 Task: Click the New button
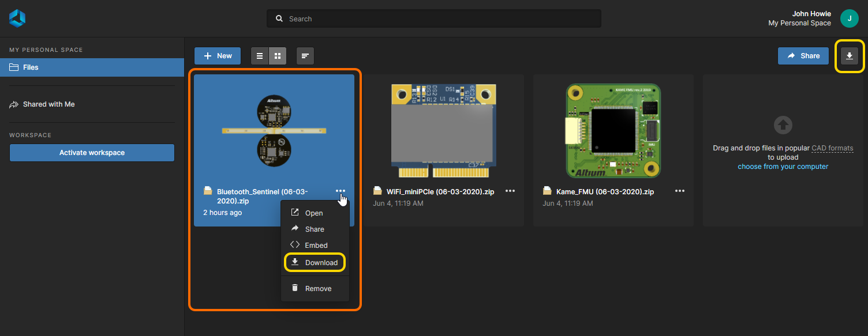[x=218, y=56]
